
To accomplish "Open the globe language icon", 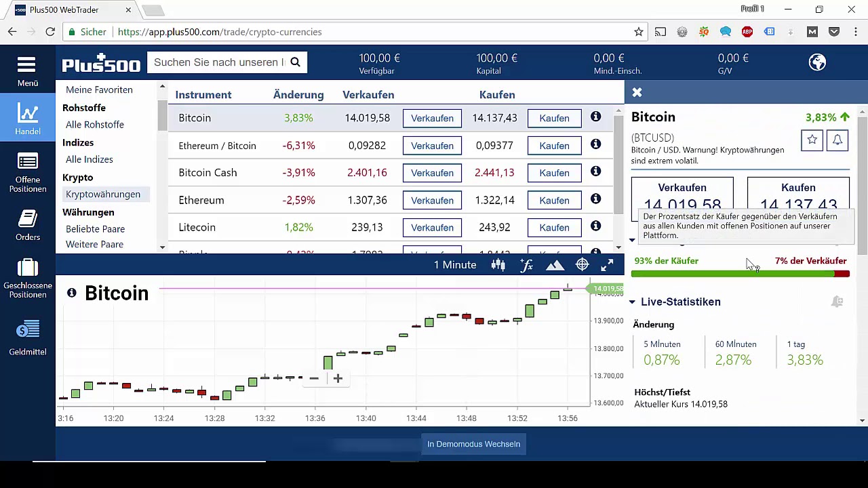I will tap(817, 62).
